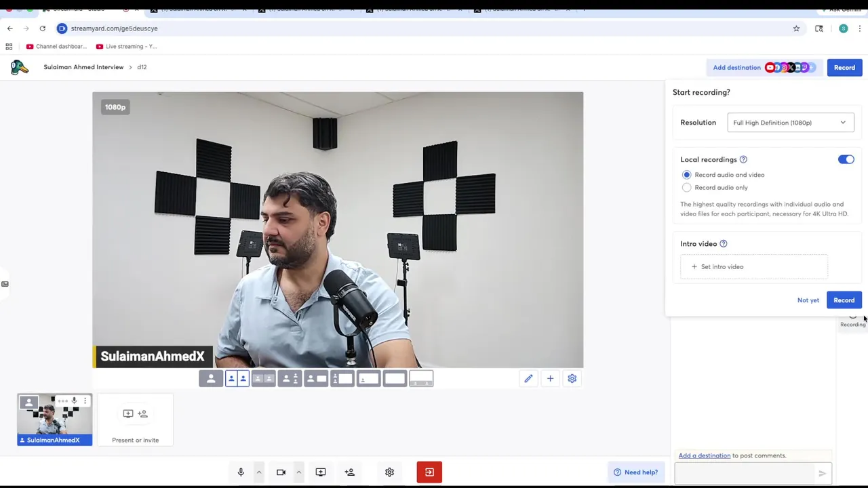The width and height of the screenshot is (868, 488).
Task: Click the three-dot menu on SulaimanAhmedX thumbnail
Action: (85, 401)
